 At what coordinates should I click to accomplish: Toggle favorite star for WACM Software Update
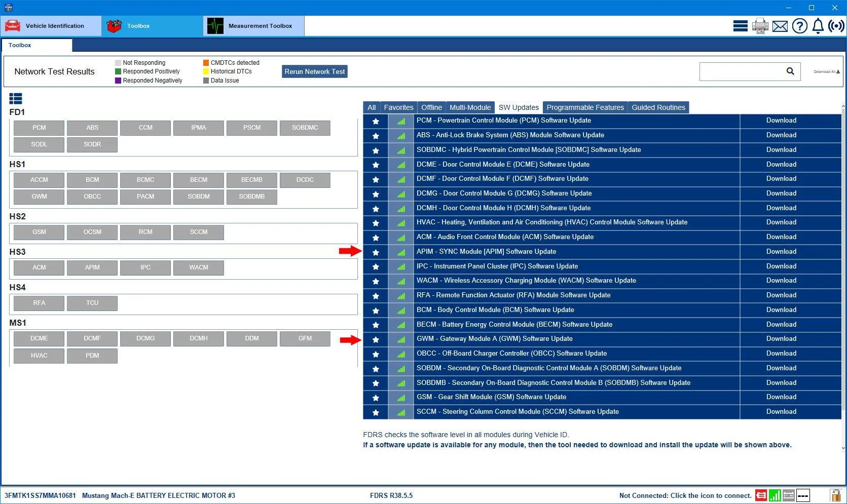point(376,281)
